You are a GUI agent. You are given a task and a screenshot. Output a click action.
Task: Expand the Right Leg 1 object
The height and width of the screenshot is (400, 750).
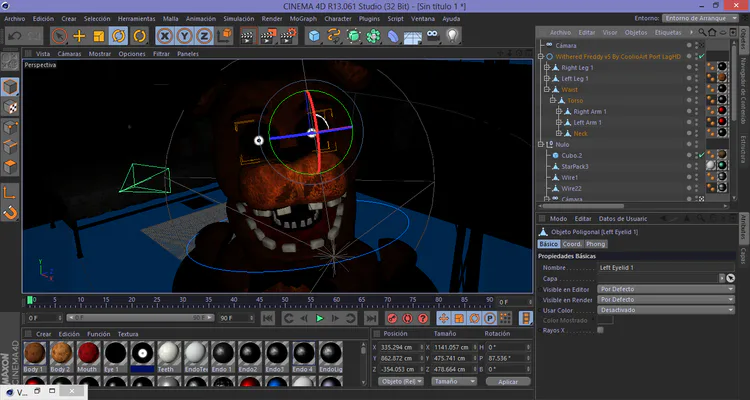[x=547, y=67]
